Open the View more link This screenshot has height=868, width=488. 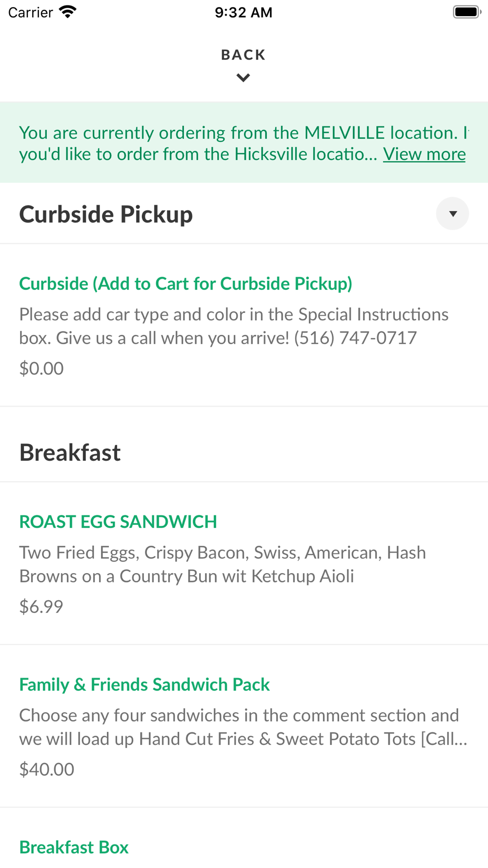pos(424,154)
